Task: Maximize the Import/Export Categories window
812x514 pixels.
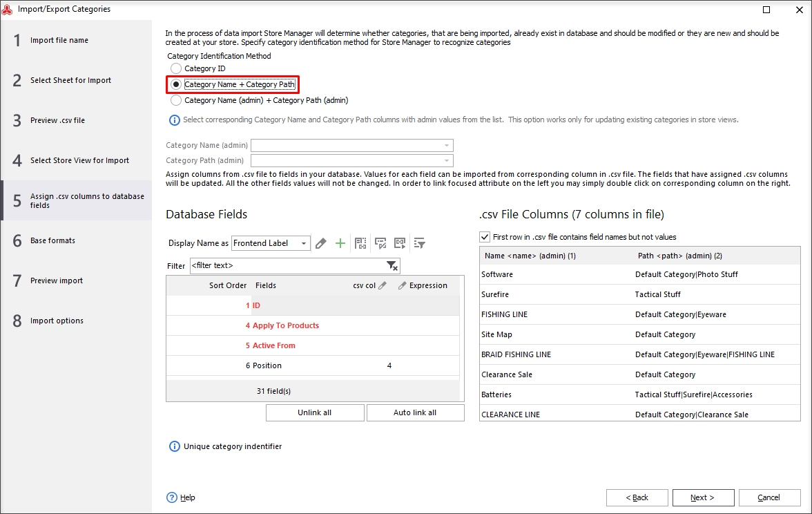Action: point(766,10)
